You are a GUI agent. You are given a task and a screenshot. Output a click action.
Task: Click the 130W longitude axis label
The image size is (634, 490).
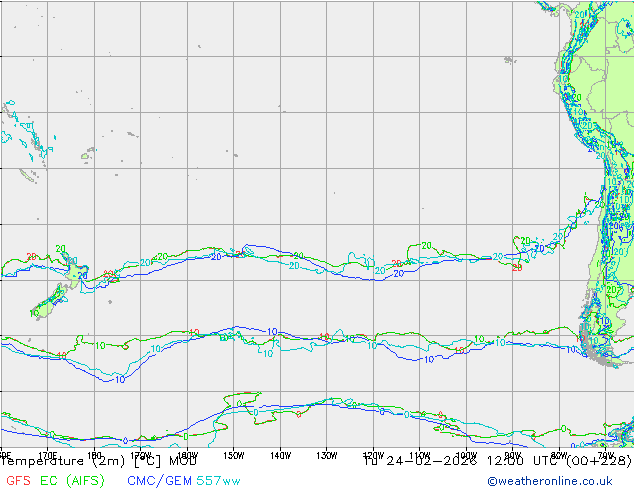pos(327,456)
